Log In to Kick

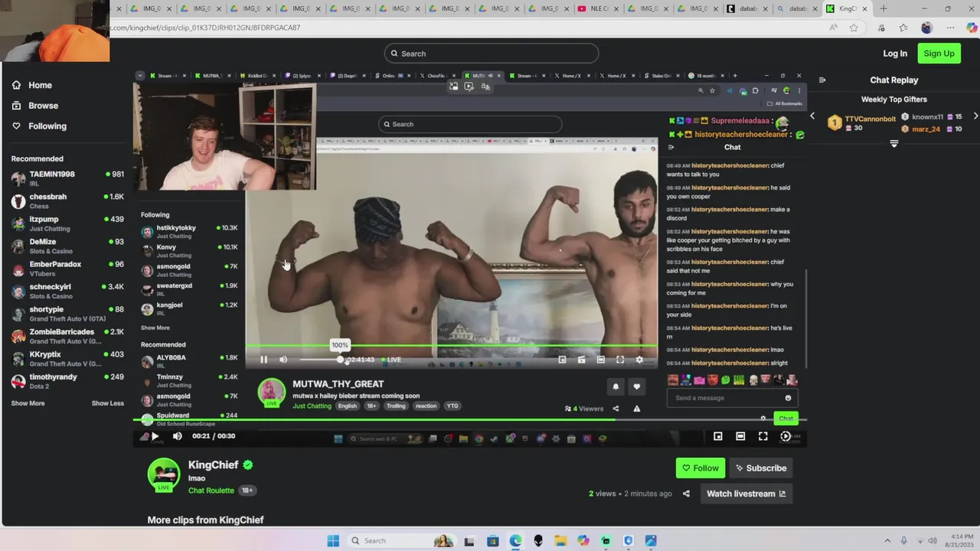[894, 54]
